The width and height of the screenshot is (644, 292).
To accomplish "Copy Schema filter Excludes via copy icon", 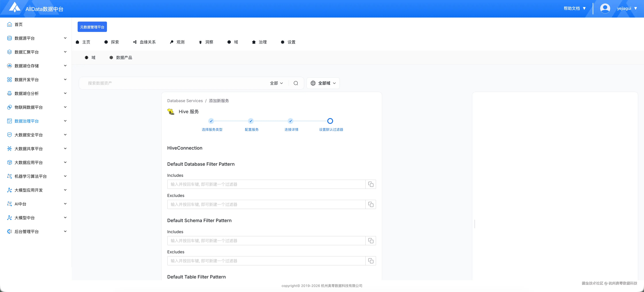I will [371, 261].
